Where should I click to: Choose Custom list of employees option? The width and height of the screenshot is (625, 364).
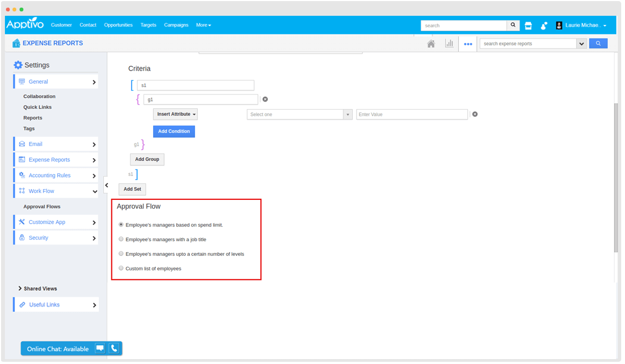(121, 268)
